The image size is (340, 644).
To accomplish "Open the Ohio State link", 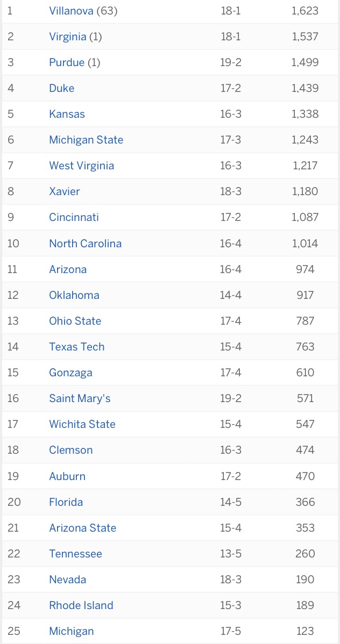I will pos(75,321).
